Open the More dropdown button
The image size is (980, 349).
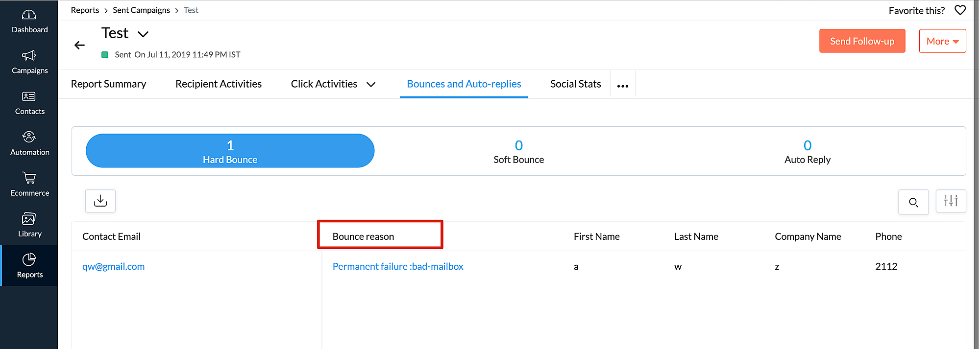click(x=942, y=41)
